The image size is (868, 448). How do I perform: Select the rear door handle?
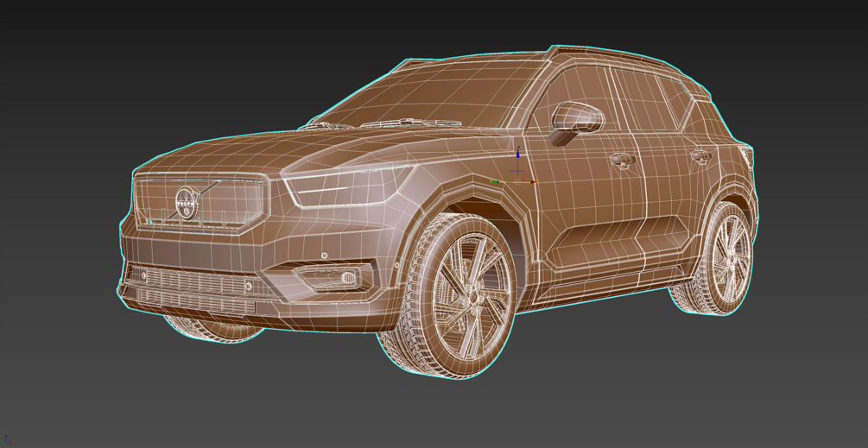pos(700,155)
